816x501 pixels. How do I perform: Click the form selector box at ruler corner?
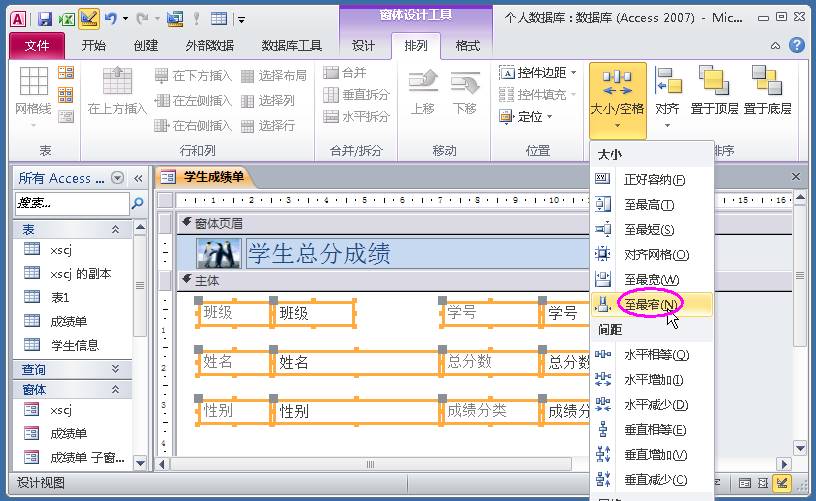tap(165, 200)
